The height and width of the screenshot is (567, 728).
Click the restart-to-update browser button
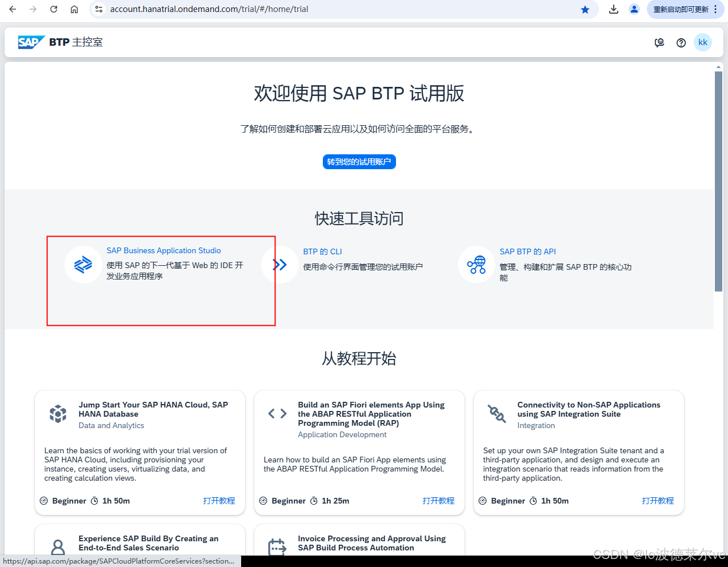(681, 9)
